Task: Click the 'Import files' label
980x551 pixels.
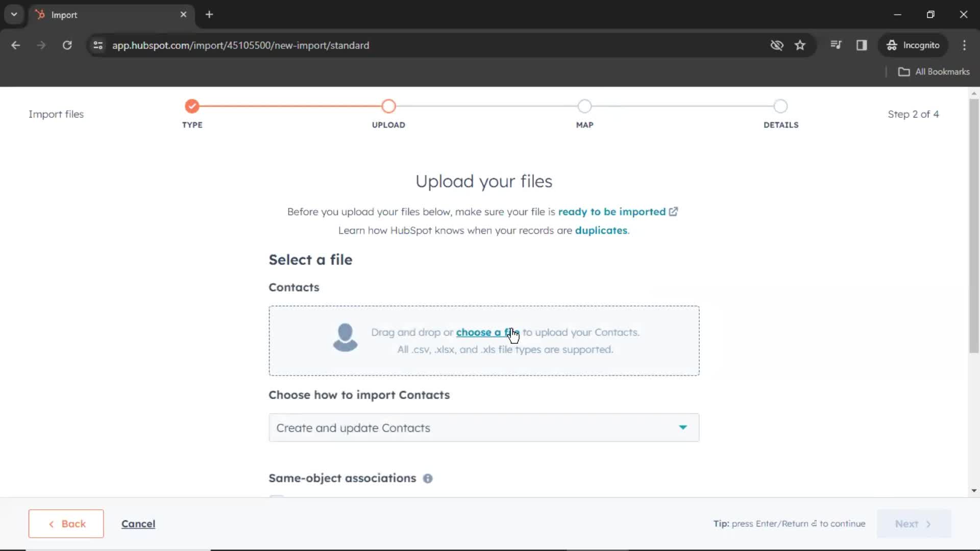Action: tap(56, 114)
